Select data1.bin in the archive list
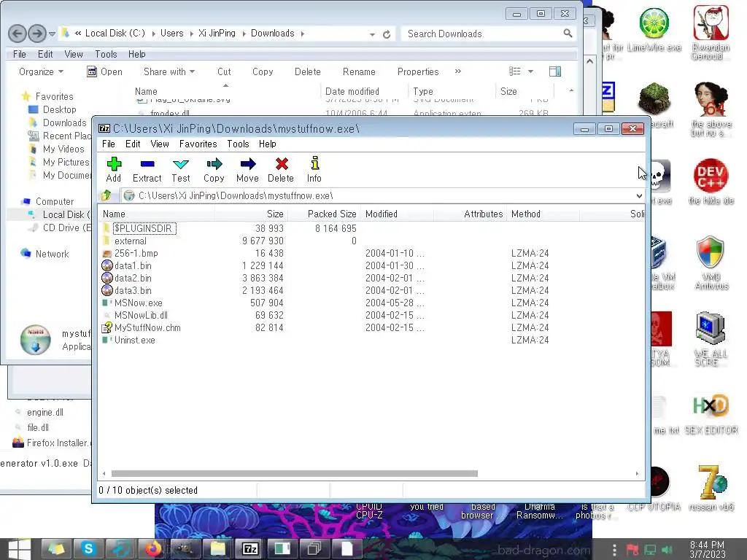The width and height of the screenshot is (747, 560). (x=133, y=265)
